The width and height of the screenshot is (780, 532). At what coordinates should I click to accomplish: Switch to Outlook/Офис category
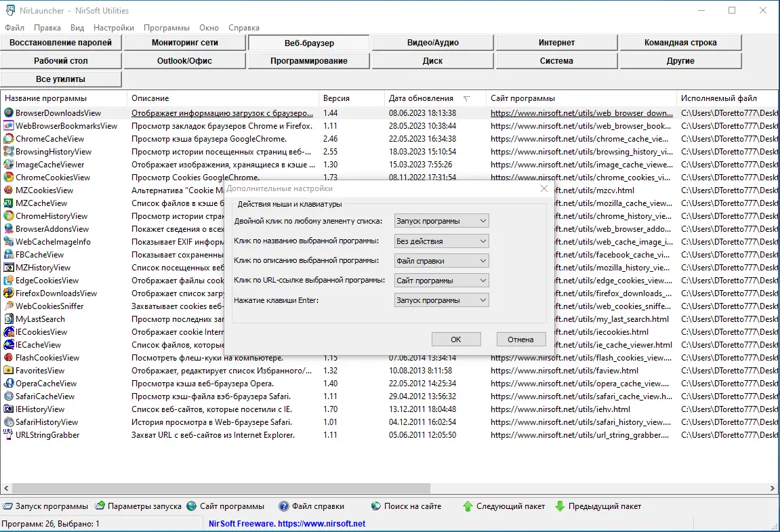(x=184, y=61)
